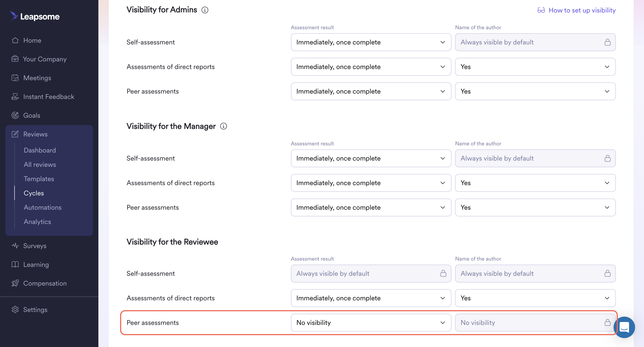Open Your Company section
The width and height of the screenshot is (644, 347).
tap(45, 59)
